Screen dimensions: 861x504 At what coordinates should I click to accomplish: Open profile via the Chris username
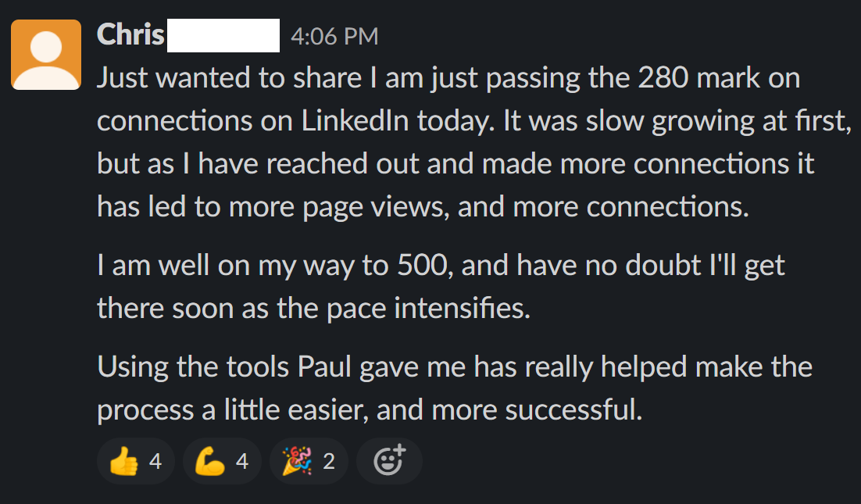(x=130, y=35)
